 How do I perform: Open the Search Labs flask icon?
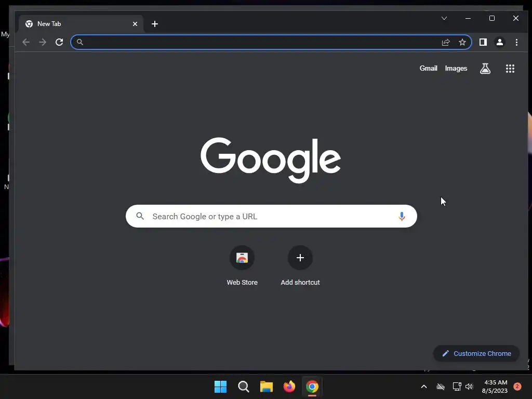click(485, 69)
